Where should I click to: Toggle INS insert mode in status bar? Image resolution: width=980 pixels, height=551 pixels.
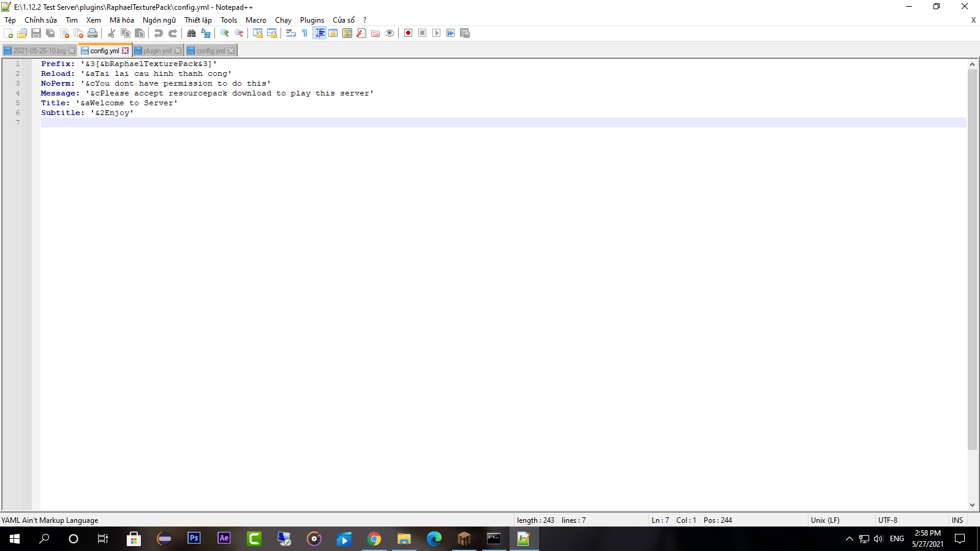pyautogui.click(x=957, y=520)
